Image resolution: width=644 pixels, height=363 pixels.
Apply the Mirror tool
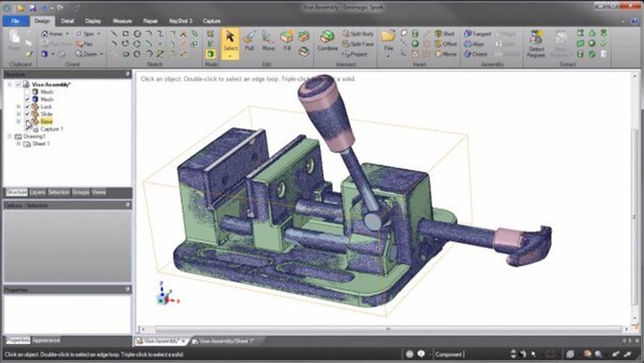[446, 54]
